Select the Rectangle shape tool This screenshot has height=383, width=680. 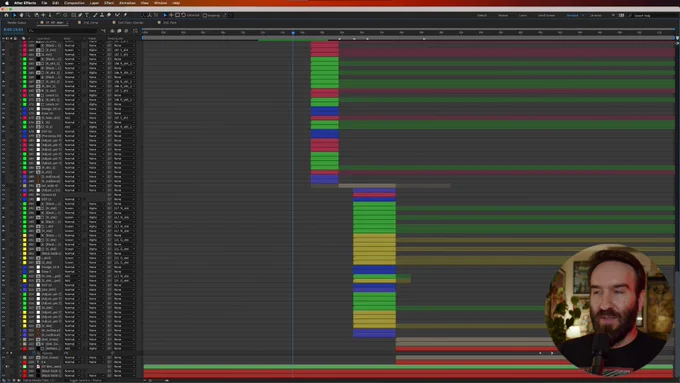click(x=73, y=15)
